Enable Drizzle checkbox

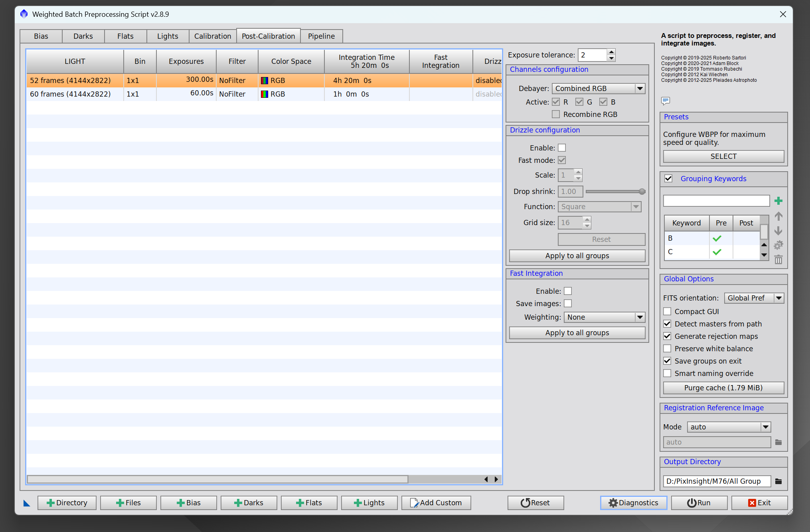562,148
